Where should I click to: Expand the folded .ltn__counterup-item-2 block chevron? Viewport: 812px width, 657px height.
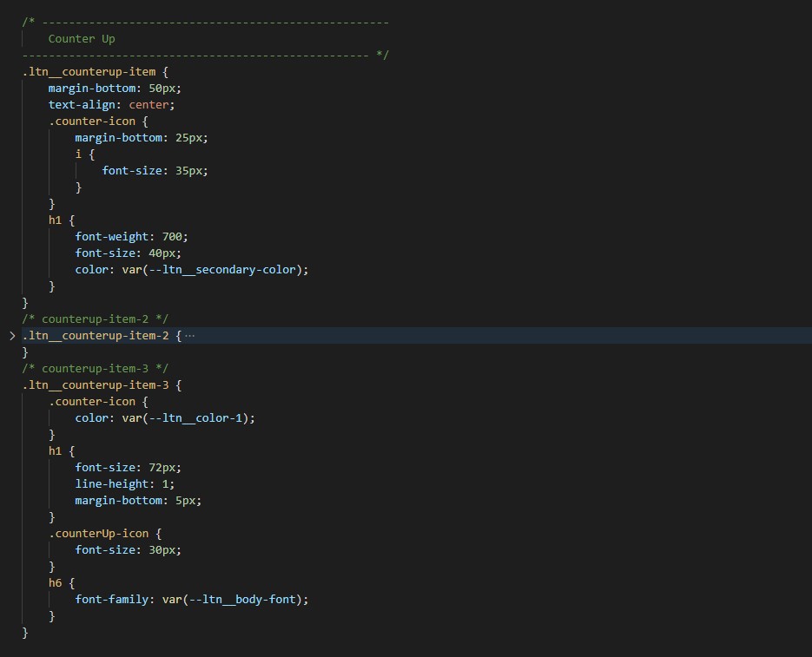pos(12,336)
